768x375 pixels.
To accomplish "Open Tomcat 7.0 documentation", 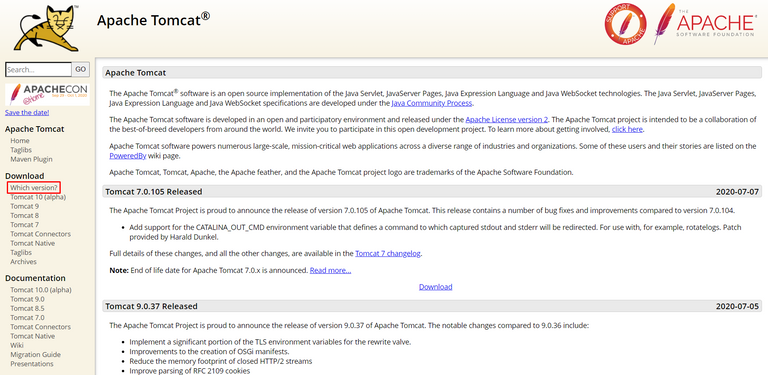I will tap(27, 318).
